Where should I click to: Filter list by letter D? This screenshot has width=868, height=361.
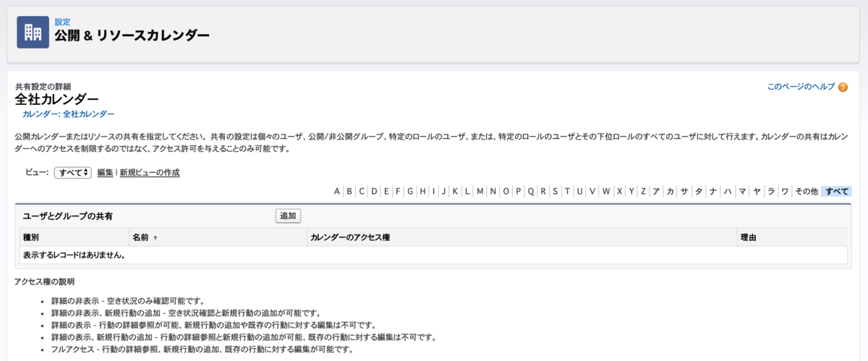[x=374, y=192]
